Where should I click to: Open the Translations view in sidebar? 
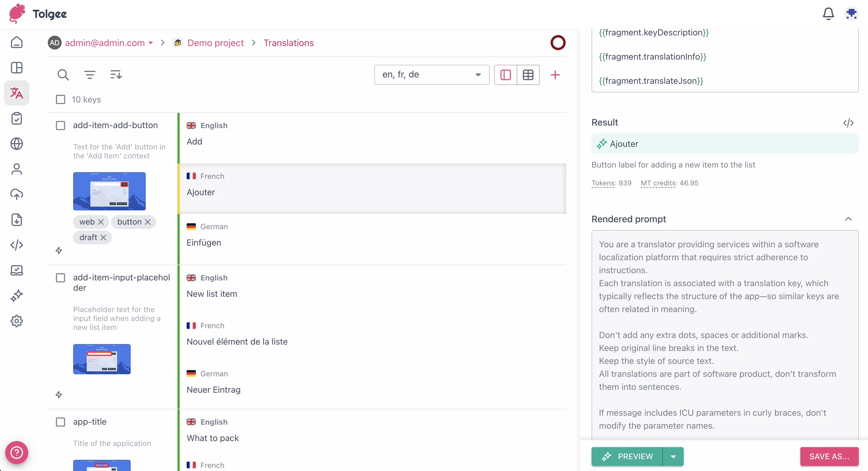click(16, 93)
